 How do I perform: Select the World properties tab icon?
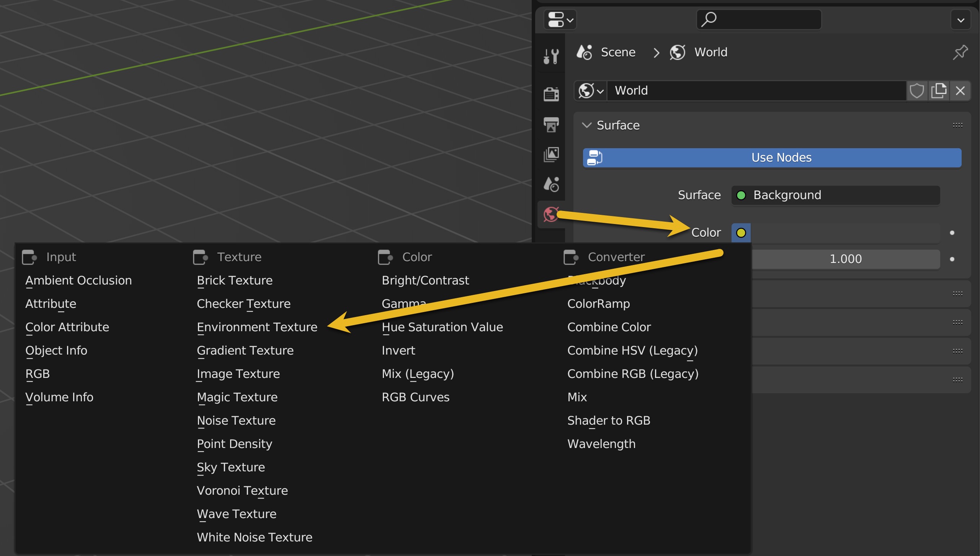pyautogui.click(x=551, y=214)
